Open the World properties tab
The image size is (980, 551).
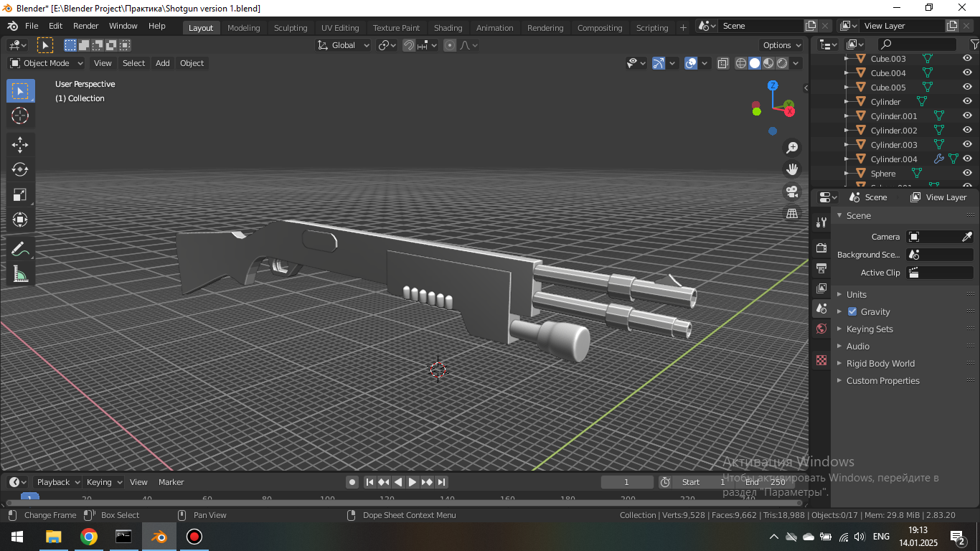pos(821,328)
